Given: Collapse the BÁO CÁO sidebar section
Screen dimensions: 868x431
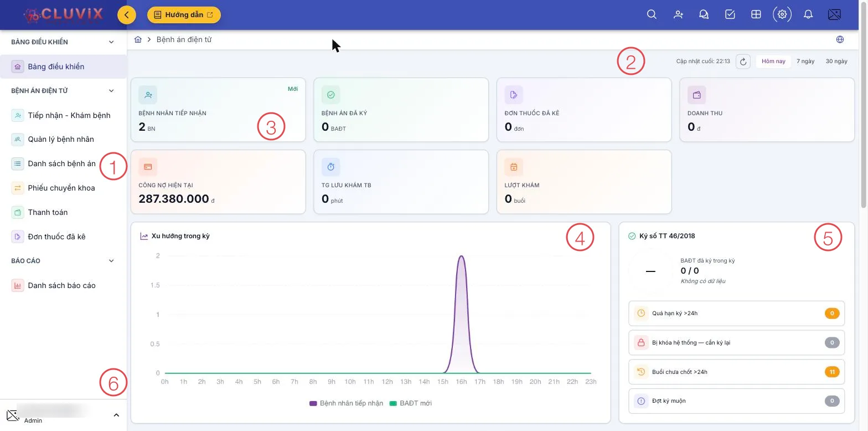Looking at the screenshot, I should (x=111, y=261).
